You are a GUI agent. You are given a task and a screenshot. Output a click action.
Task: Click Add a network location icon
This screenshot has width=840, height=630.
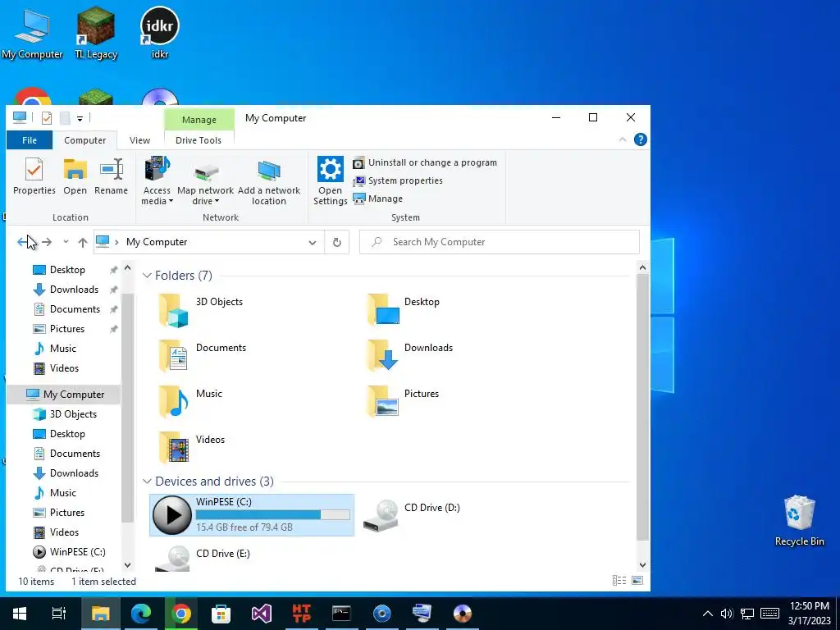pyautogui.click(x=269, y=181)
